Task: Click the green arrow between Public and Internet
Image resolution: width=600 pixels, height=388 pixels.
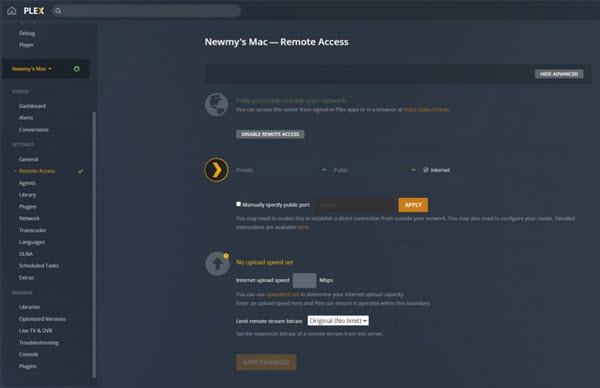Action: tap(413, 170)
